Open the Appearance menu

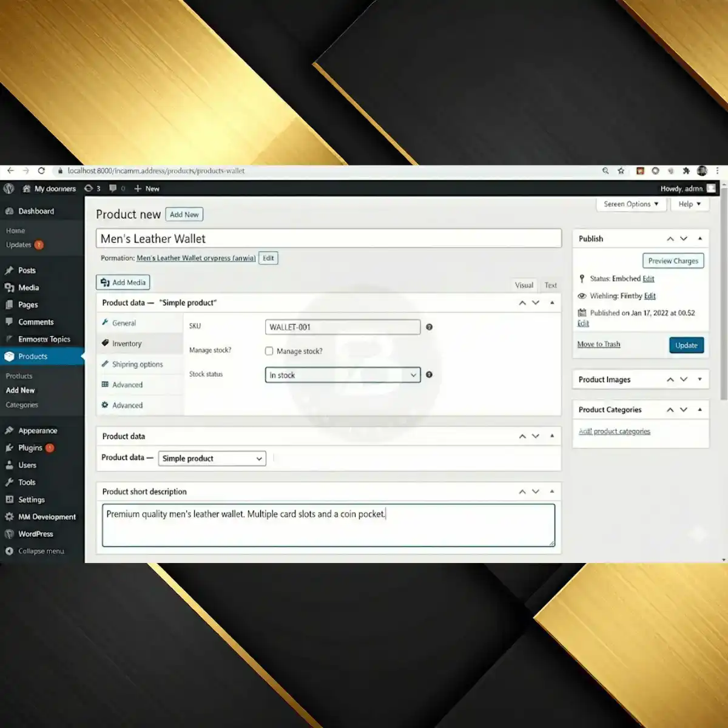pyautogui.click(x=36, y=430)
